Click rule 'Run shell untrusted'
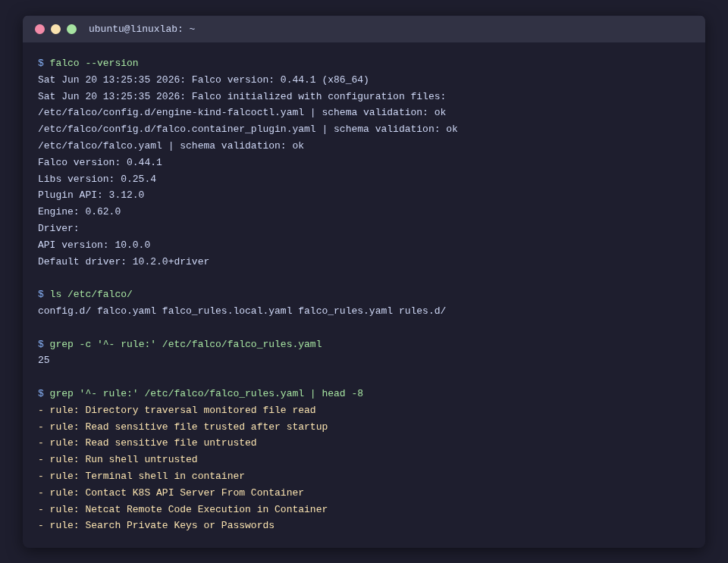This screenshot has width=728, height=563. 118,460
